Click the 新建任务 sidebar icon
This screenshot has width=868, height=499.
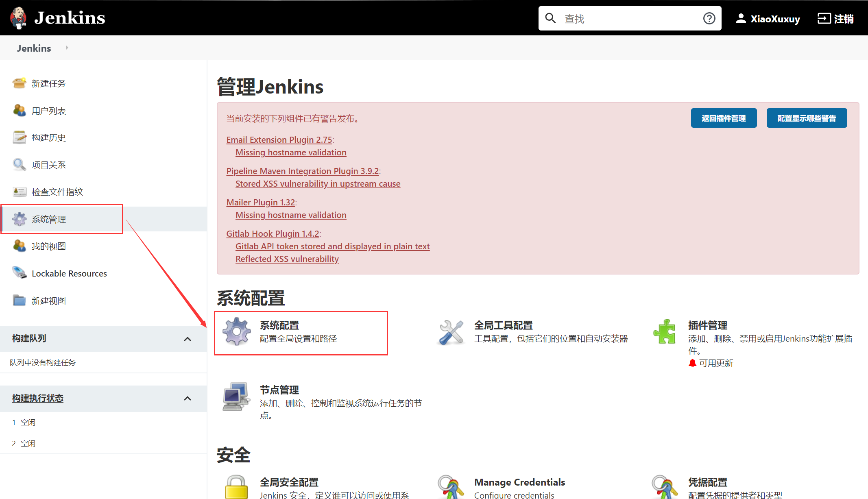click(x=19, y=83)
